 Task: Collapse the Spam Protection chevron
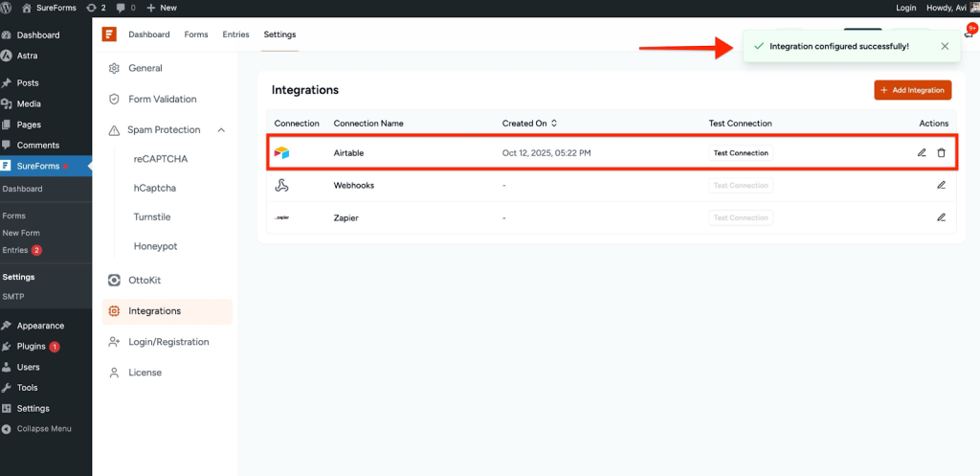pyautogui.click(x=221, y=130)
